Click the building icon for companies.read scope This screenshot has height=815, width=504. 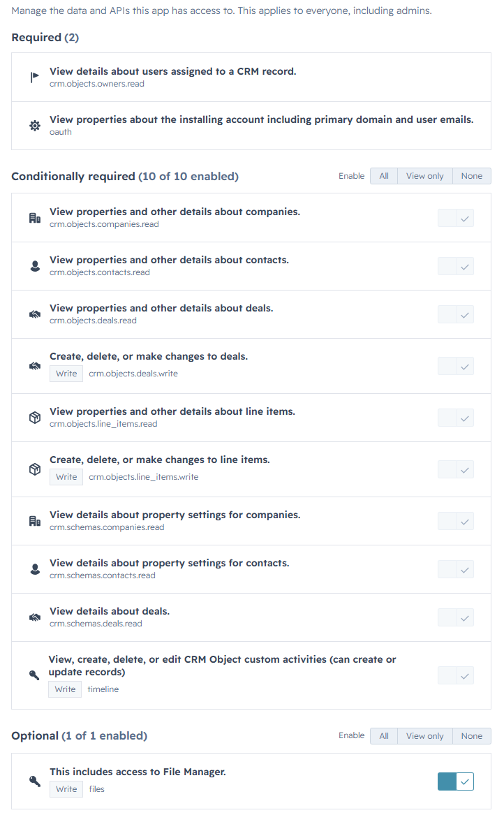[35, 218]
